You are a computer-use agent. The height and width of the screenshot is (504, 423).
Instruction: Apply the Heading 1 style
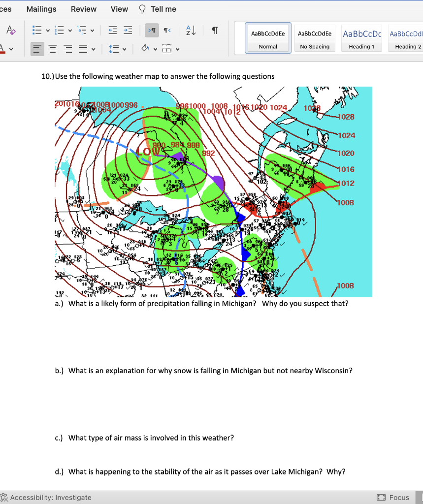(361, 38)
